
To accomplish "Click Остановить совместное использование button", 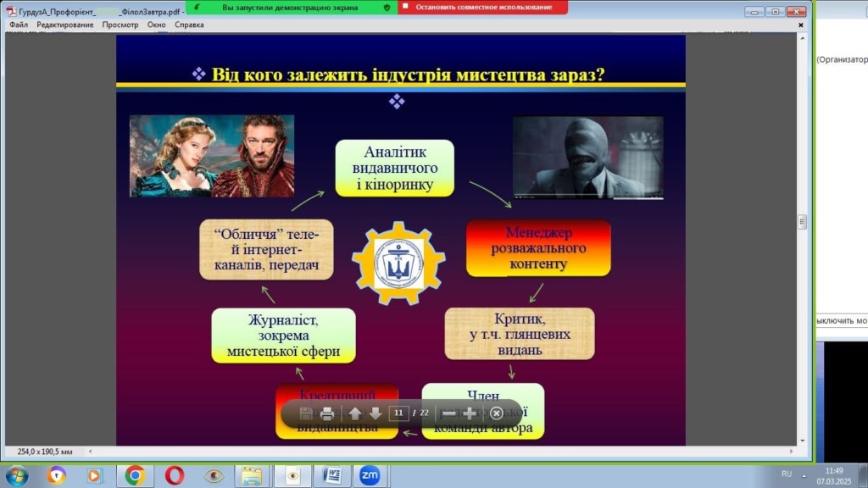I will click(482, 7).
